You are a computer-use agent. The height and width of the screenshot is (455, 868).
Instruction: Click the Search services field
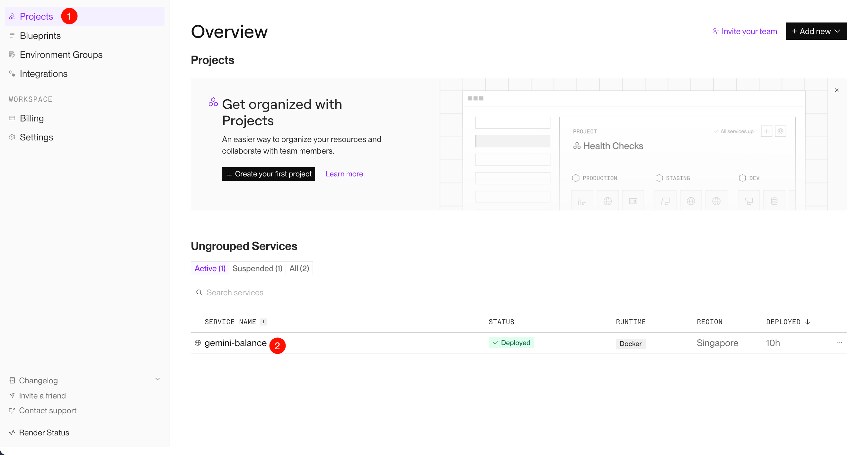[x=518, y=292]
